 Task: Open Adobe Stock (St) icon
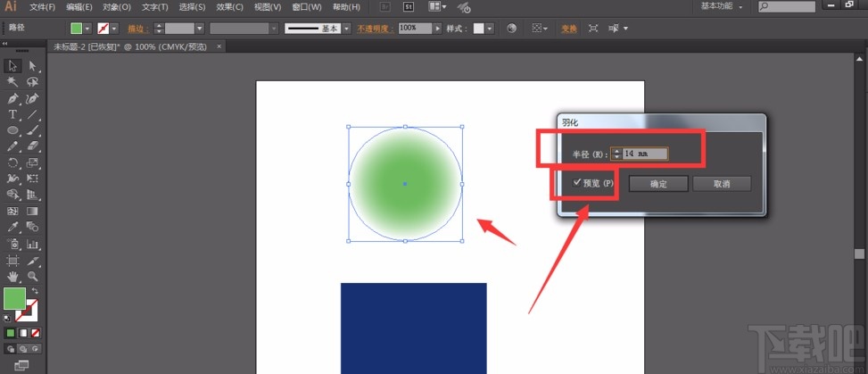[x=409, y=7]
